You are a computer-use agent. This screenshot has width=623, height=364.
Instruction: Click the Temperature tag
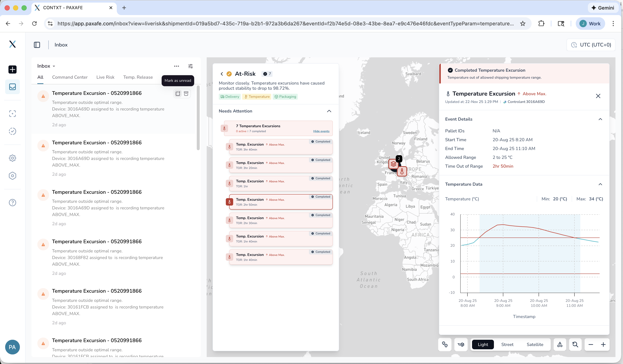click(x=257, y=97)
